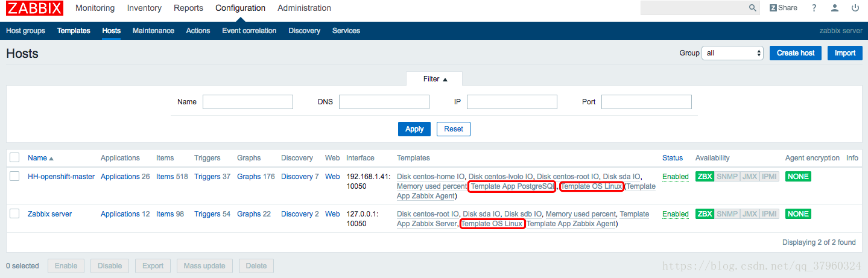Screen dimensions: 868x278
Task: Open the help question mark icon
Action: (x=814, y=8)
